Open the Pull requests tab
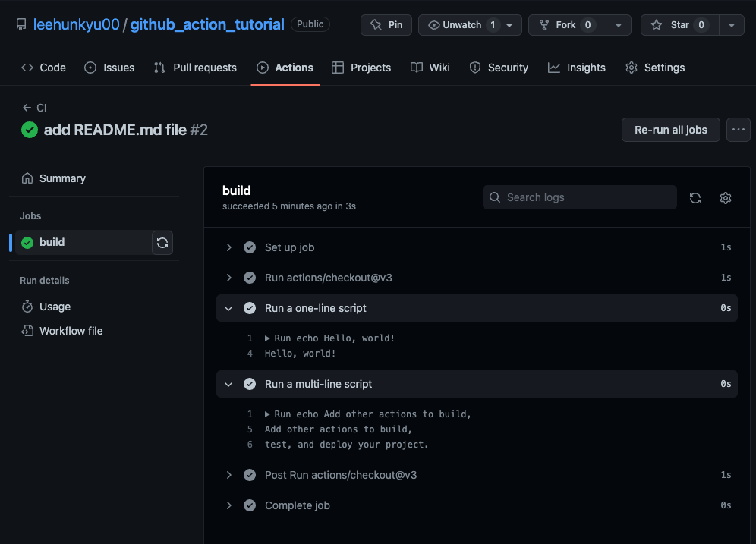The width and height of the screenshot is (756, 544). 195,68
